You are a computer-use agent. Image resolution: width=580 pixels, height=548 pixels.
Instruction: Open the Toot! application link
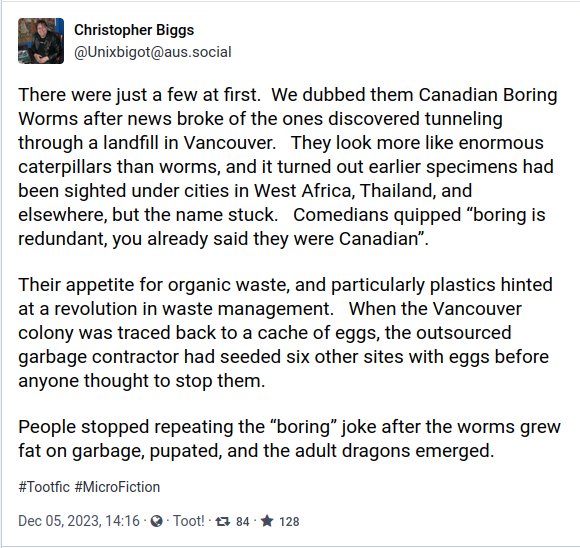click(189, 521)
